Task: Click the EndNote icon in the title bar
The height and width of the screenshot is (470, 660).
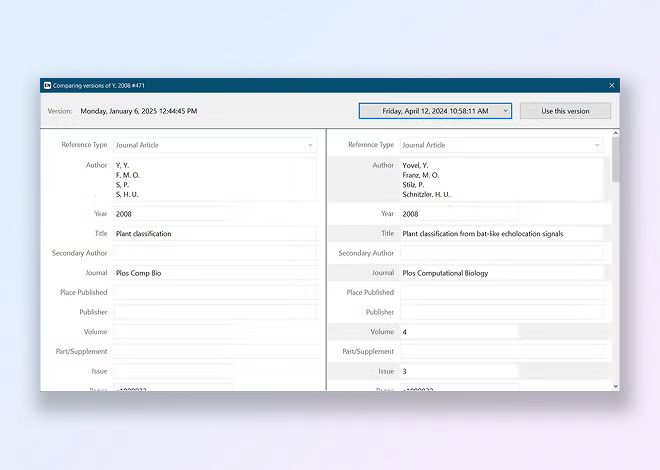Action: click(47, 86)
